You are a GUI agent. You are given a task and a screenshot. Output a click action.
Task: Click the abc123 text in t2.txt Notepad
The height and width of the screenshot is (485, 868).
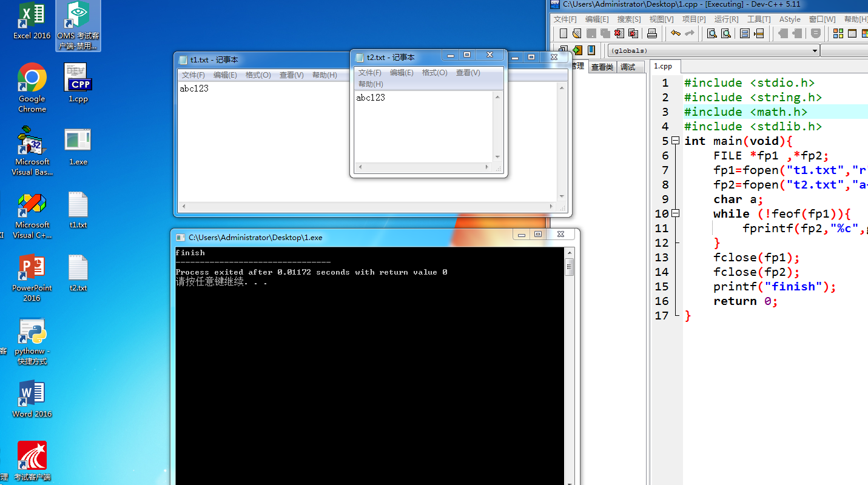tap(371, 98)
